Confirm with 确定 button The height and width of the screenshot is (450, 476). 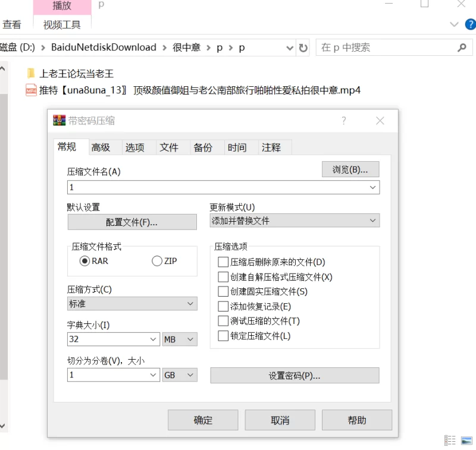coord(203,420)
